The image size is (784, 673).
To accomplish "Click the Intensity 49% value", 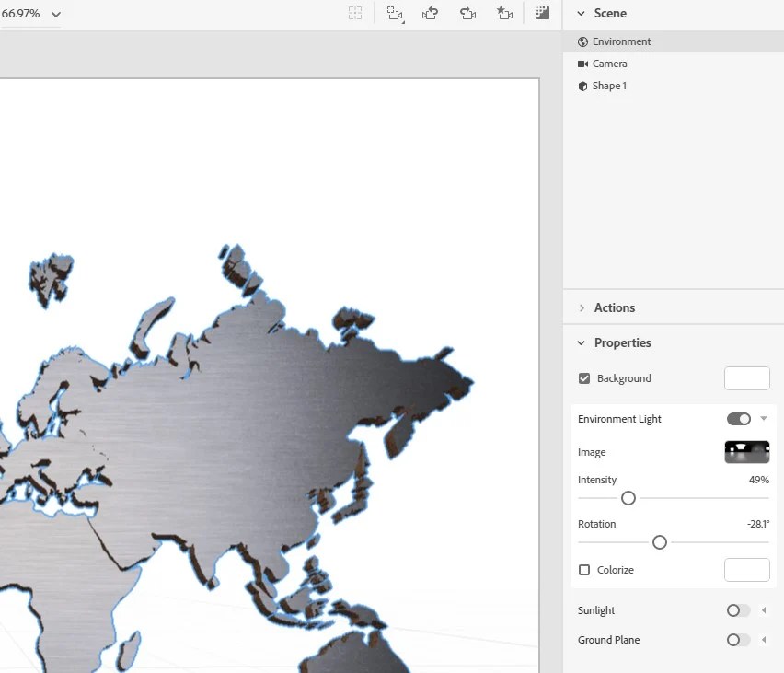I will (x=758, y=480).
